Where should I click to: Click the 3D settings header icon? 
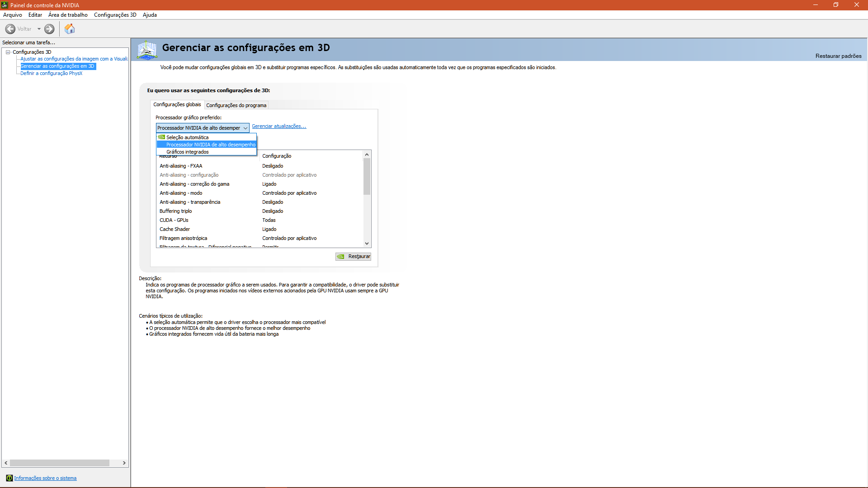click(147, 50)
